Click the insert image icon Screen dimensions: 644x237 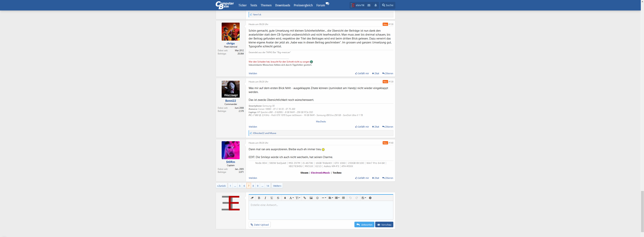(311, 198)
